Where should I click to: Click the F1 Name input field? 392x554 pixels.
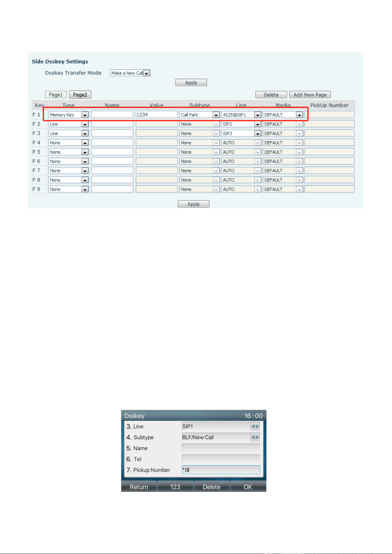click(112, 115)
